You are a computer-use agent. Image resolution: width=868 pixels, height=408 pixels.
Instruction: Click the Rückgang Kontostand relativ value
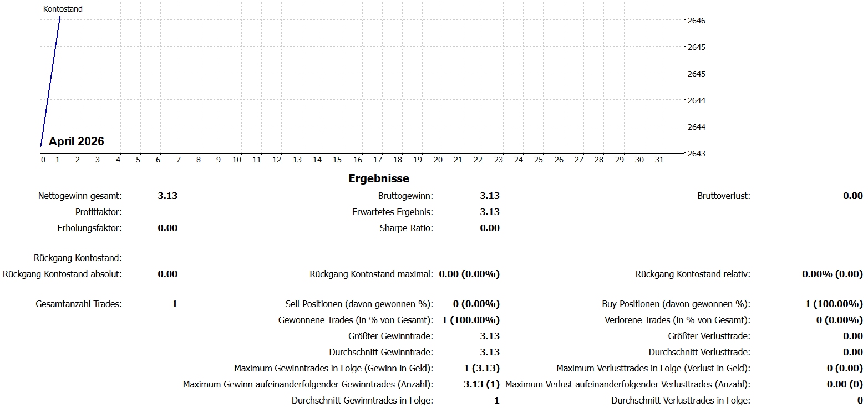click(832, 274)
